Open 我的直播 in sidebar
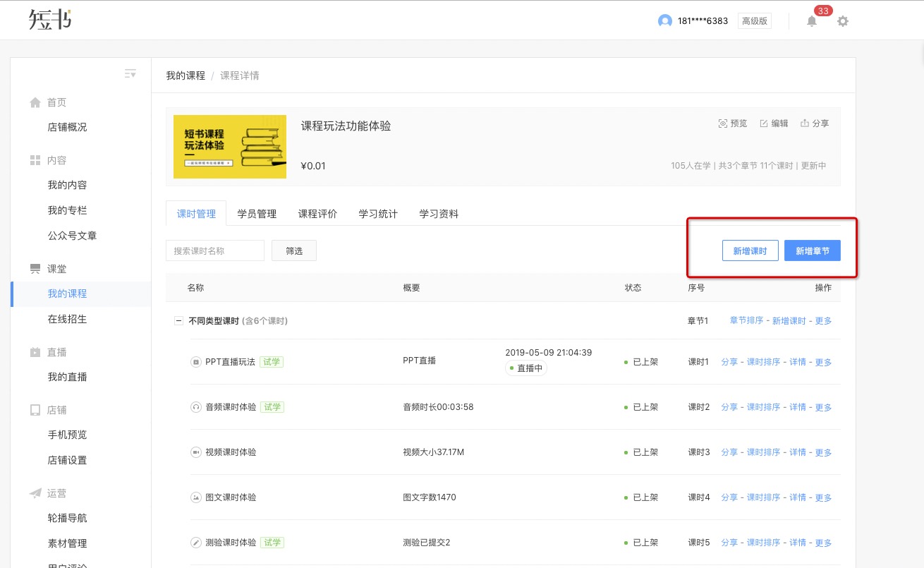924x568 pixels. 67,377
